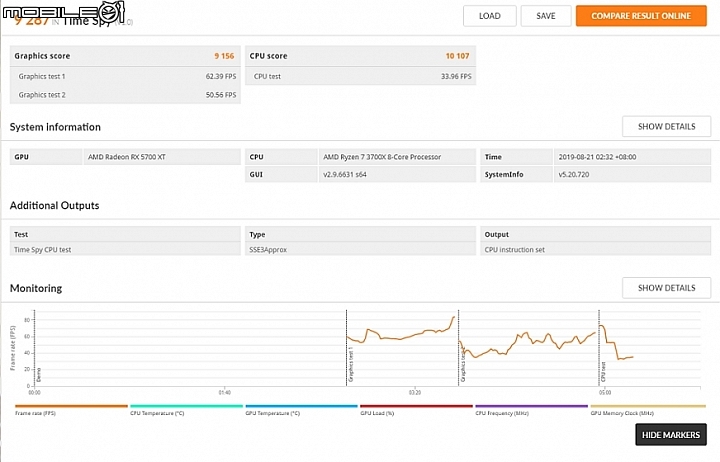720x462 pixels.
Task: Select the CPU test chart marker
Action: click(603, 372)
